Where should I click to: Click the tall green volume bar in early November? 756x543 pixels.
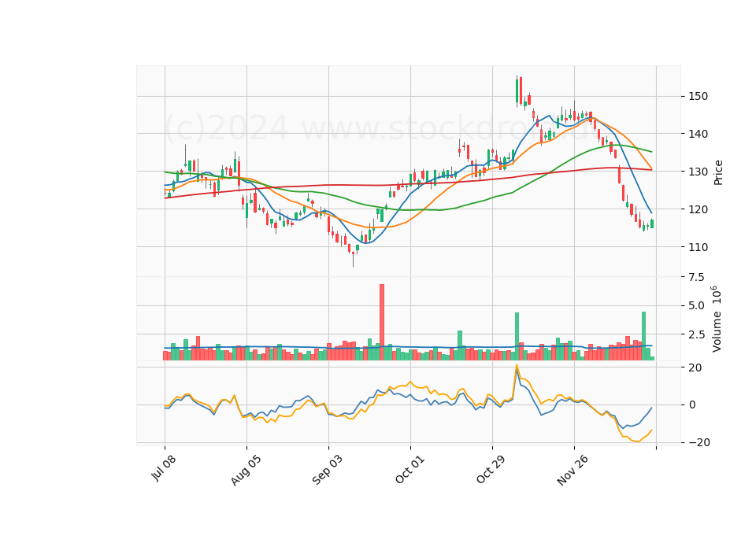517,336
